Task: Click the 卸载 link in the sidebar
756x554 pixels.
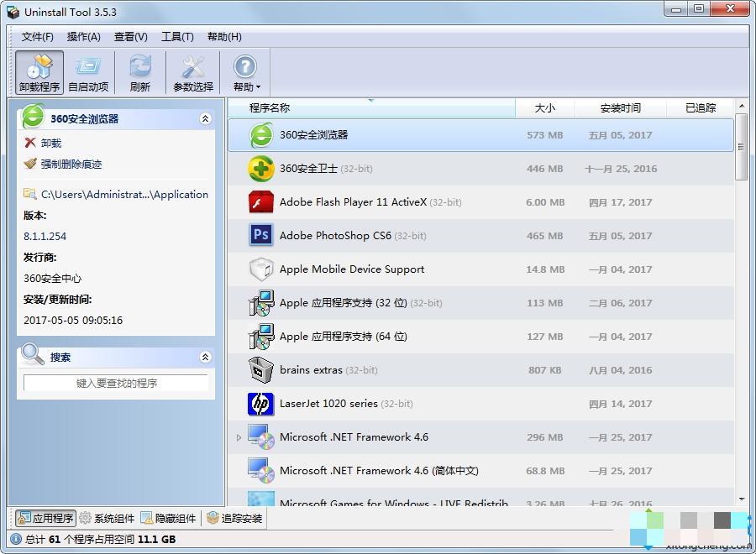Action: (x=50, y=144)
